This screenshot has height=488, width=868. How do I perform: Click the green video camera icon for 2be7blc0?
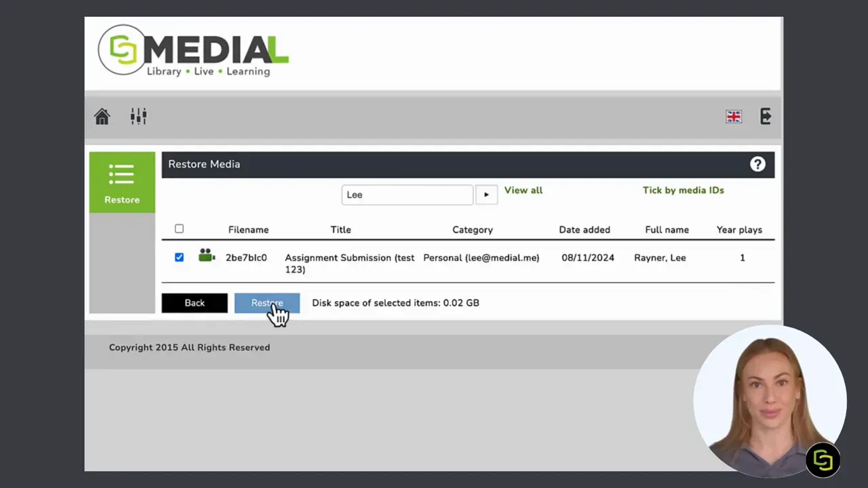click(x=207, y=256)
